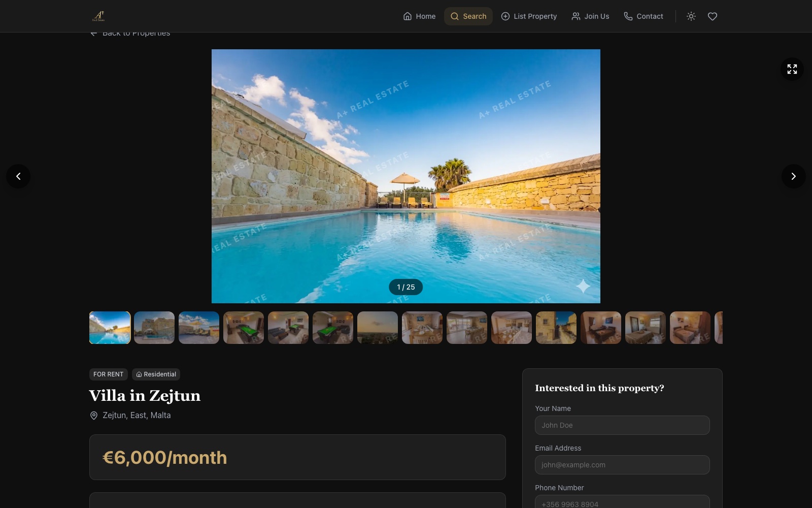Toggle light/dark theme sun icon
The width and height of the screenshot is (812, 508).
point(691,16)
